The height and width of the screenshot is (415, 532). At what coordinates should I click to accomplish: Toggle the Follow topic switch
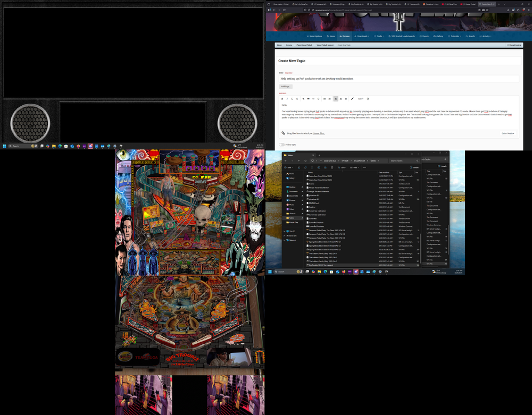pos(281,145)
